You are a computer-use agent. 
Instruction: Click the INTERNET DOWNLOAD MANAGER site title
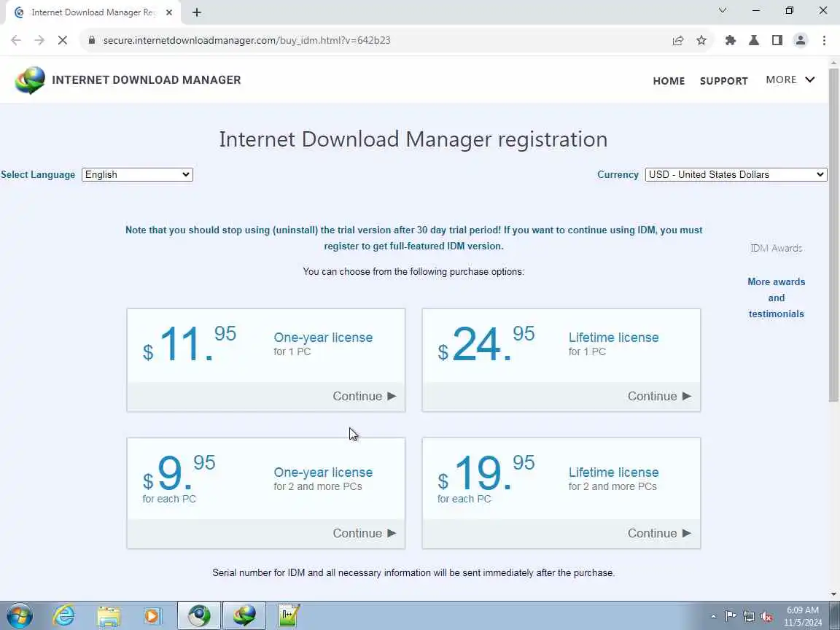tap(147, 79)
